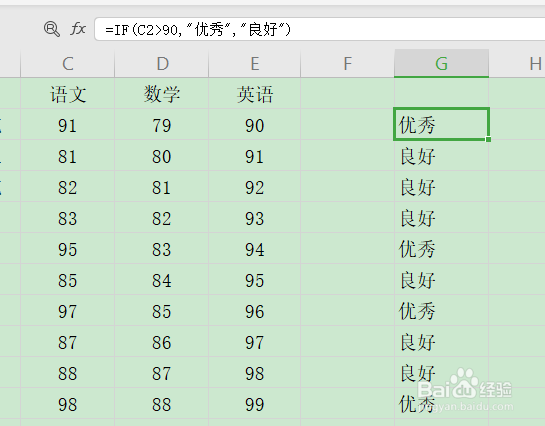
Task: Select column F header
Action: pos(347,64)
